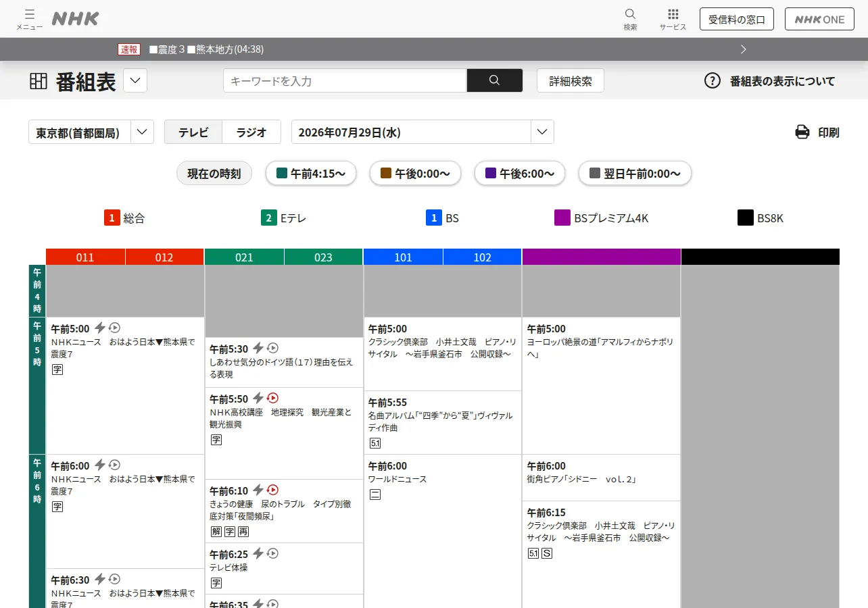The width and height of the screenshot is (868, 608).
Task: Click the play icon on 午前5:00 NHKニュース
Action: tap(115, 328)
